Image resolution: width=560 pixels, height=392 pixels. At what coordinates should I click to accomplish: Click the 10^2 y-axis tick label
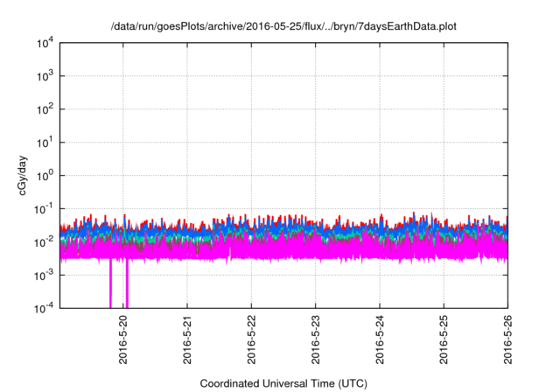45,109
